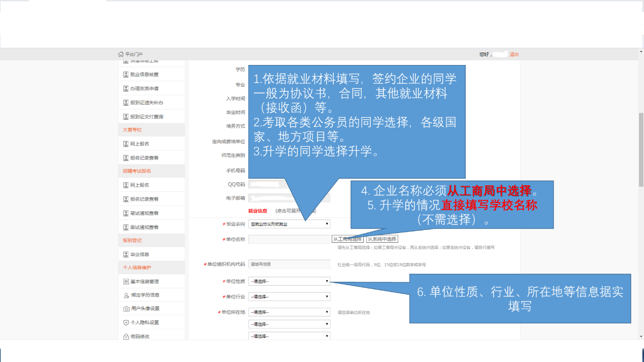Click the 从工商局选择 button
Viewport: 644px width, 362px height.
coord(347,239)
